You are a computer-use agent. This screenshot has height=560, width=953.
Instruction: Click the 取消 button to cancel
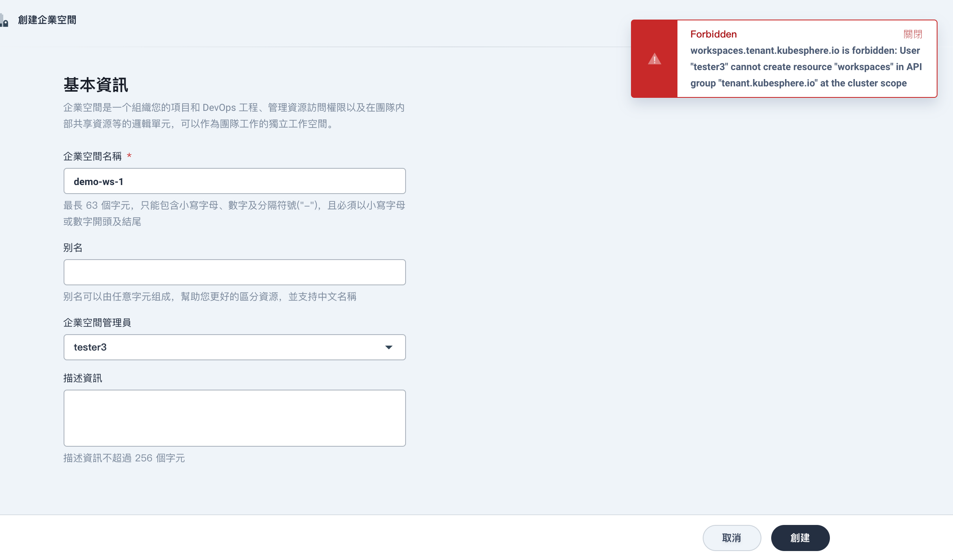732,538
